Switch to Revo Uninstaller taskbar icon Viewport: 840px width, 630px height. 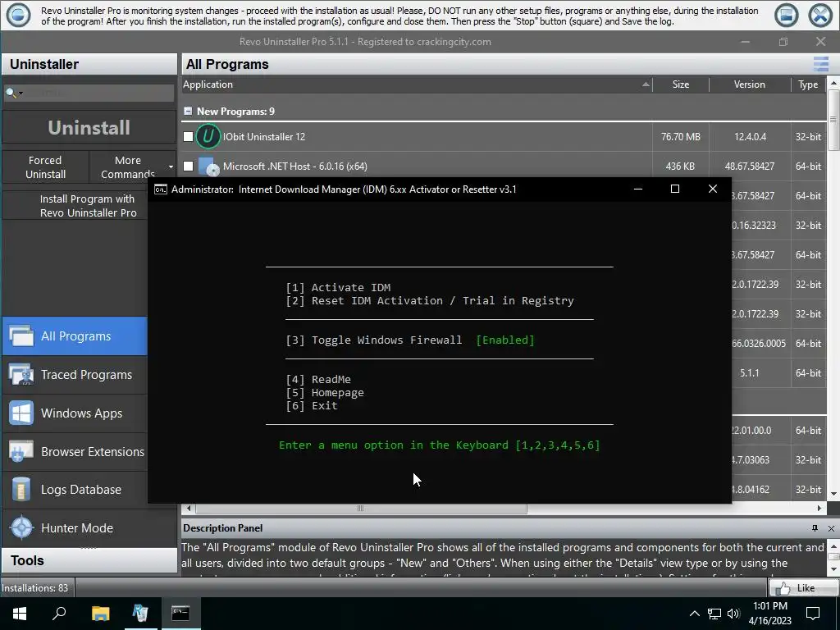pos(140,613)
